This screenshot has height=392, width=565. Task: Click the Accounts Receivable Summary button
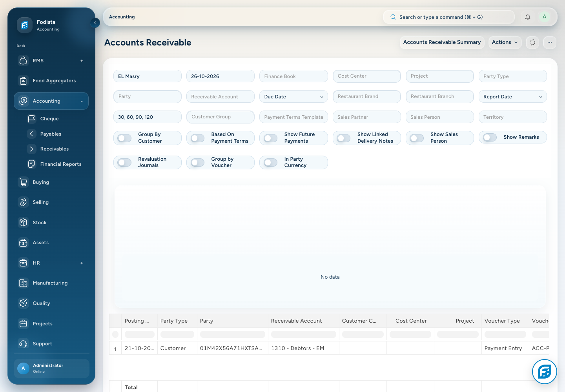tap(442, 42)
